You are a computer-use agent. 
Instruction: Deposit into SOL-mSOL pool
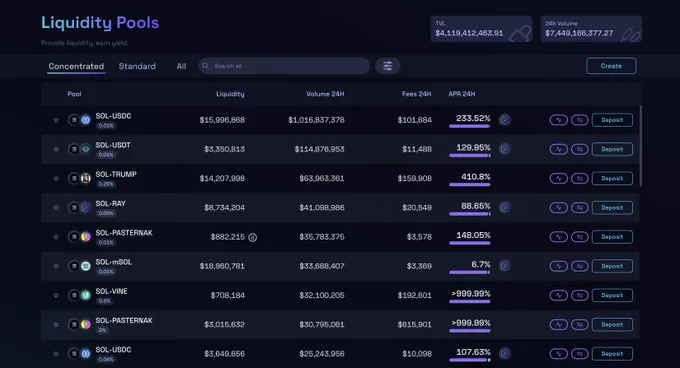612,266
